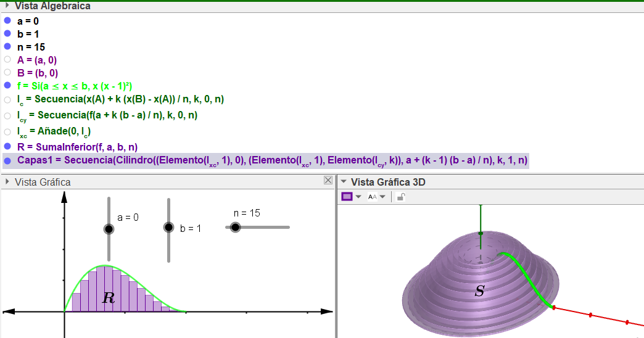The image size is (644, 338).
Task: Expand the Vista Algebraica panel triangle
Action: tap(7, 6)
